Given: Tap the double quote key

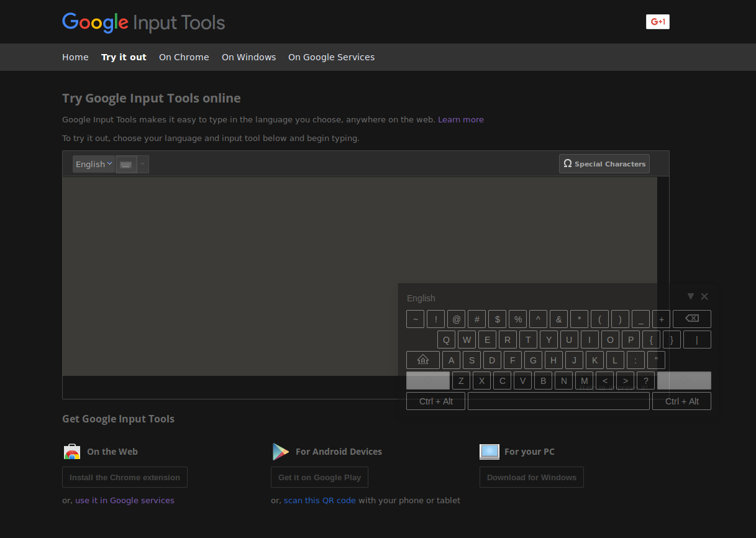Looking at the screenshot, I should [x=656, y=360].
